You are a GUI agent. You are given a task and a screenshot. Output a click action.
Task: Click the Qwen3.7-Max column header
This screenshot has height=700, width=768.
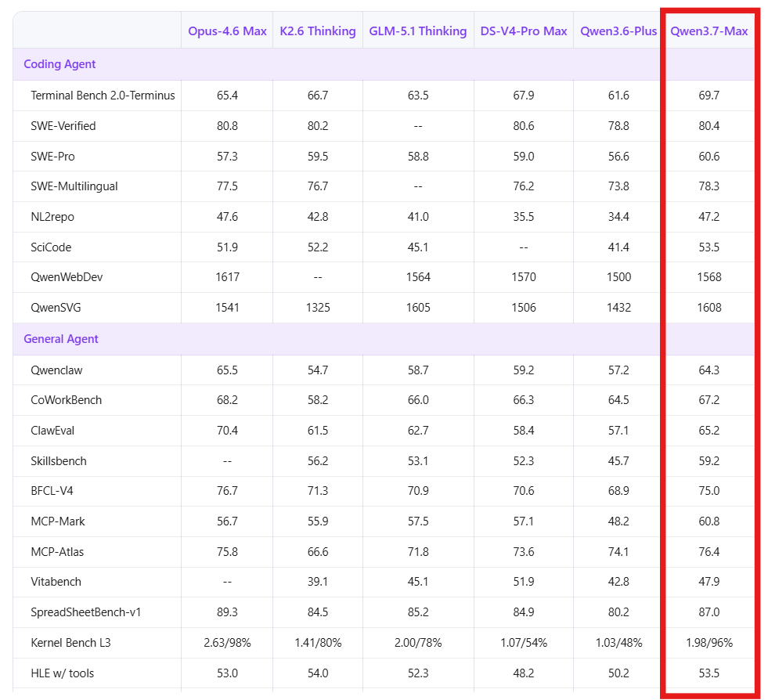click(x=709, y=31)
